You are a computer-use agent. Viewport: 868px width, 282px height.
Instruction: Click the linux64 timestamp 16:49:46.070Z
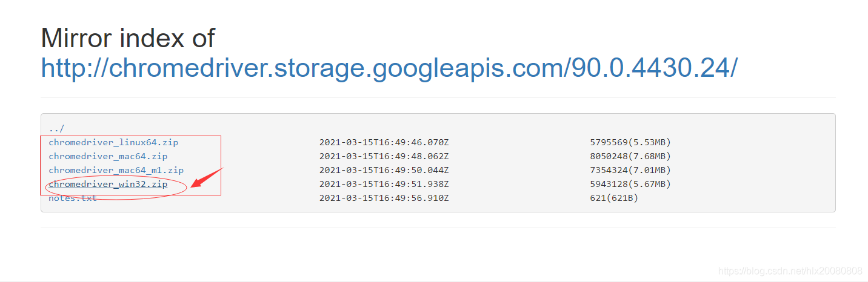coord(384,142)
